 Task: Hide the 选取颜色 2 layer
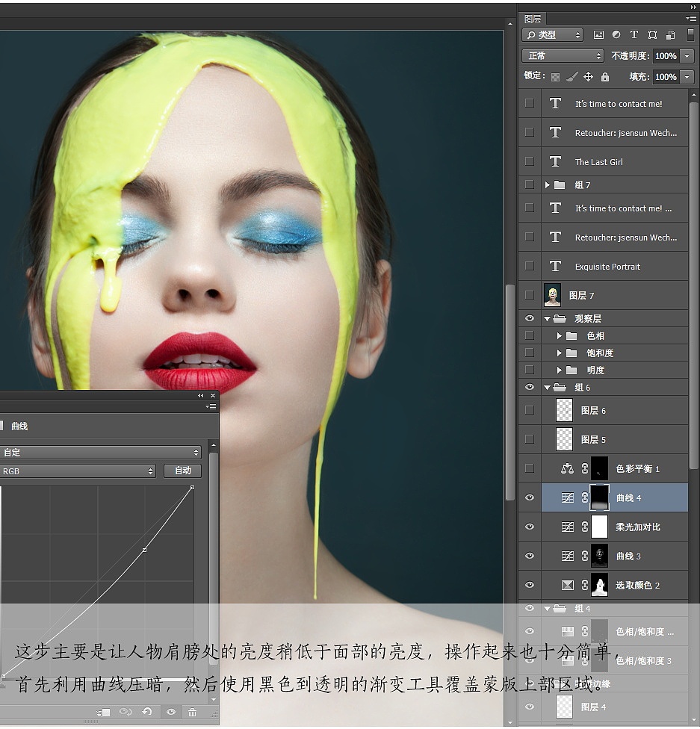pos(530,586)
